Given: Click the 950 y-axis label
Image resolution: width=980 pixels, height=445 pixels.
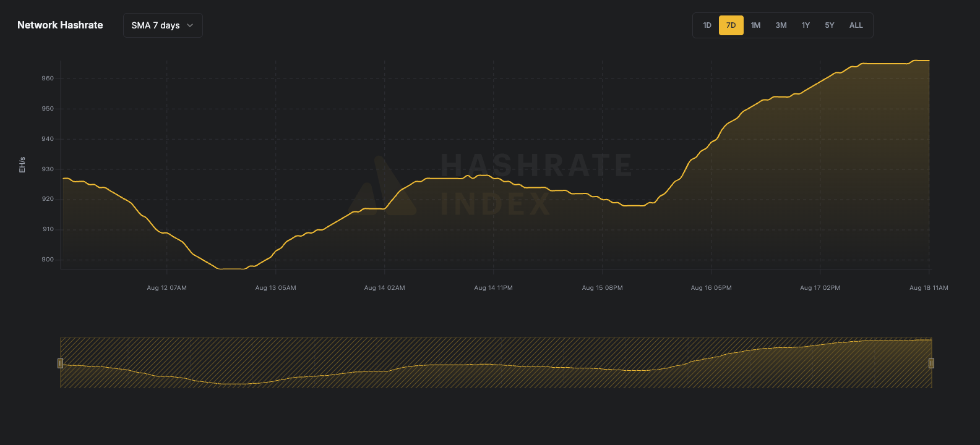Looking at the screenshot, I should point(48,109).
